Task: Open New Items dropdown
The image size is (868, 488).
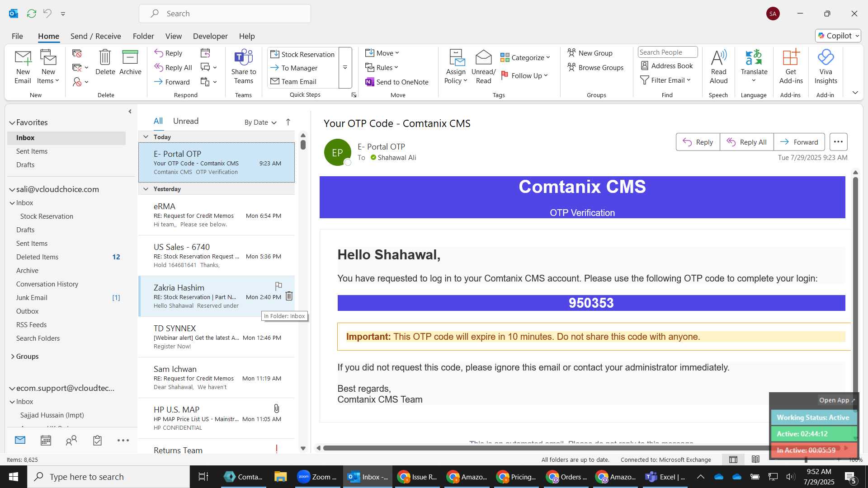Action: pos(48,67)
